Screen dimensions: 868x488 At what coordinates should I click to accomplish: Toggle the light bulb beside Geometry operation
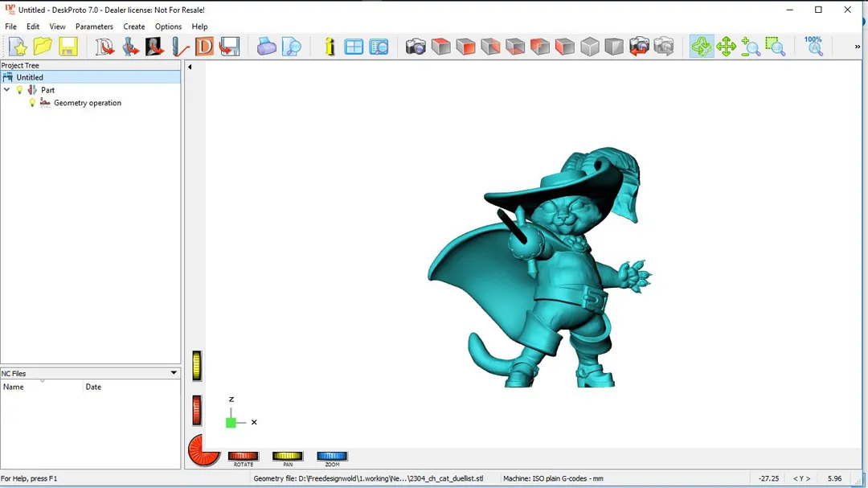coord(32,102)
